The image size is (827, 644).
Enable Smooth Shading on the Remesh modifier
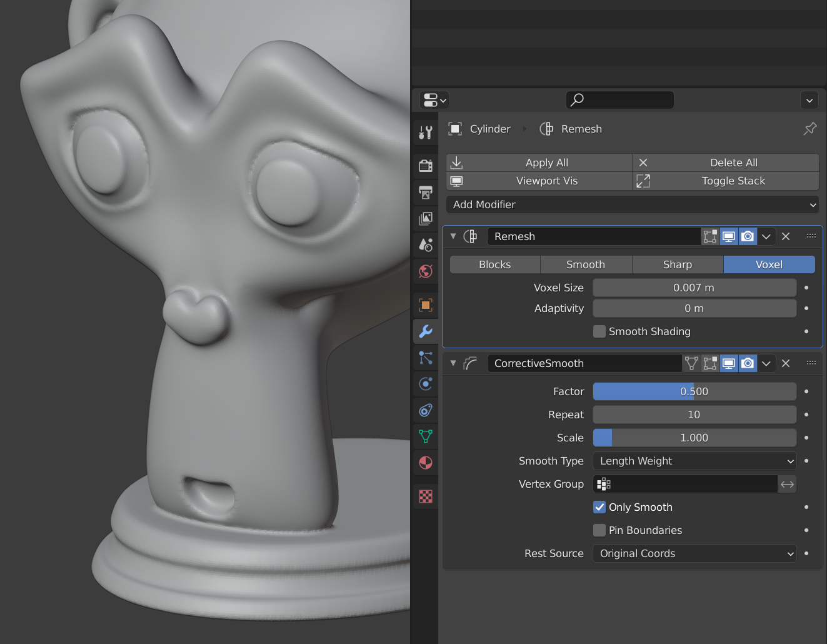[x=599, y=331]
